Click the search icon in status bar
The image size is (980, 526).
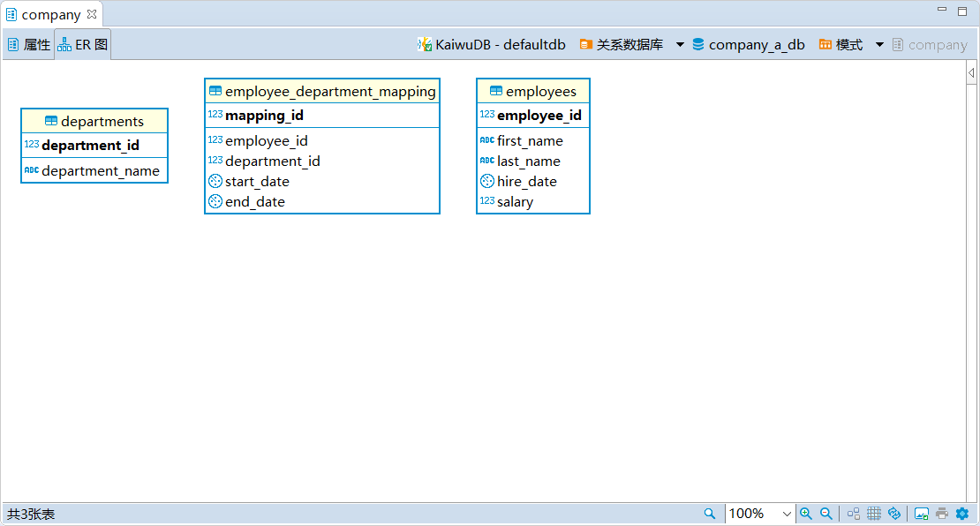click(709, 514)
